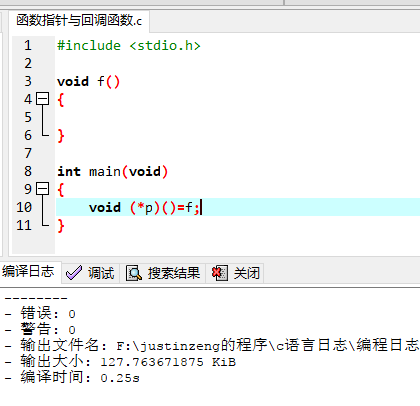Screen dimensions: 420x406
Task: Click the red X icon beside 关闭
Action: pyautogui.click(x=219, y=273)
